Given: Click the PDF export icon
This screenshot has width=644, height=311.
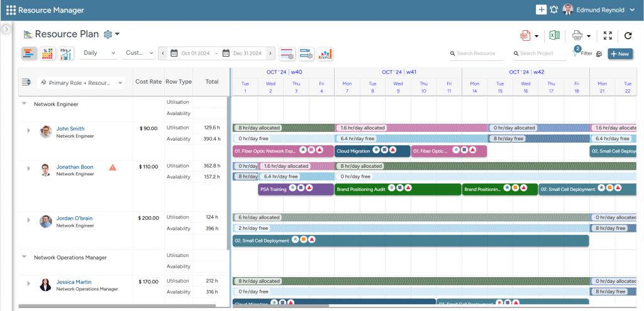Looking at the screenshot, I should 525,36.
